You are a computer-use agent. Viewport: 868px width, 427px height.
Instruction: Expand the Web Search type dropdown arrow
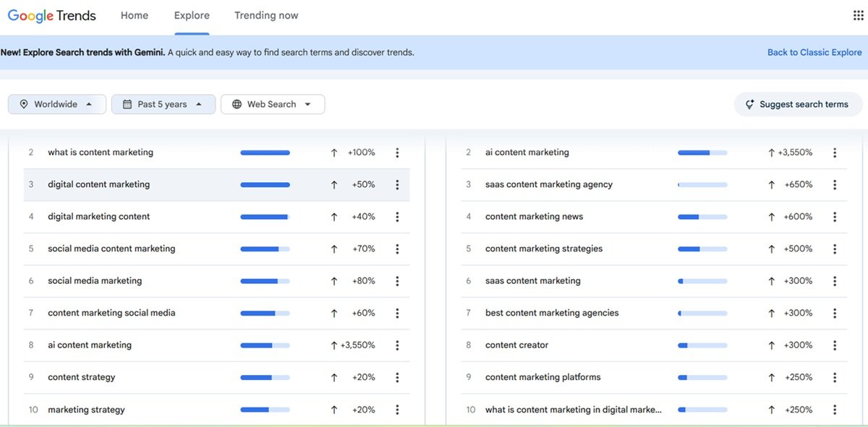click(307, 104)
